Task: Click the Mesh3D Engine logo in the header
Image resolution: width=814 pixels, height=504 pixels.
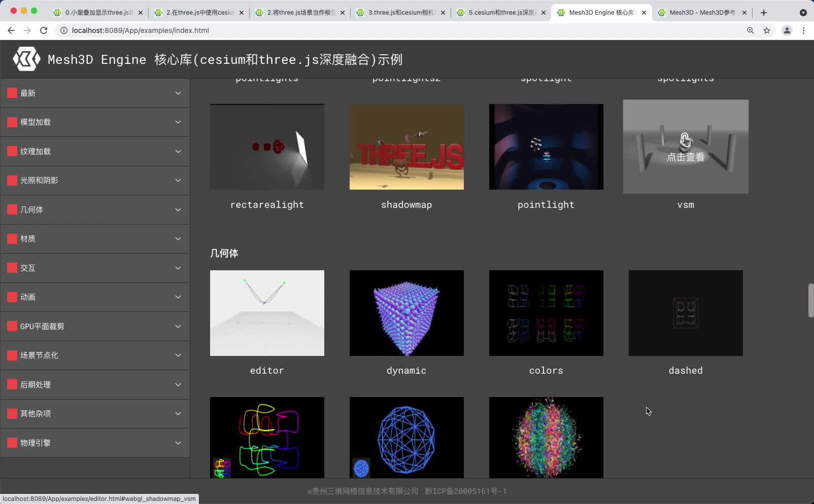Action: tap(26, 58)
